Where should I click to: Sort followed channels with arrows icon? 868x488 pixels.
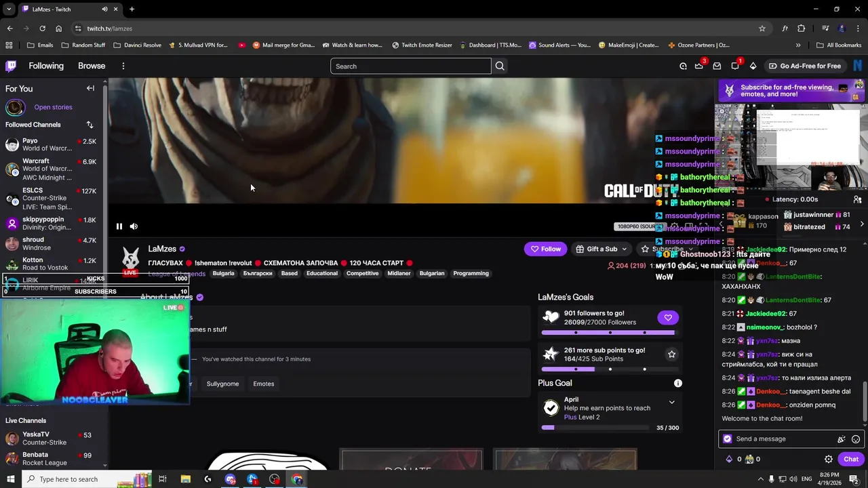coord(90,125)
